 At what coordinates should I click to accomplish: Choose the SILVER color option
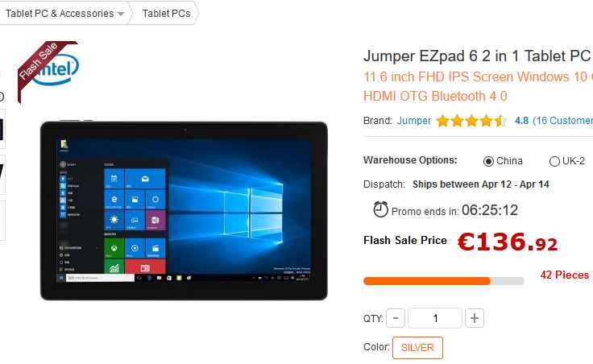coord(417,347)
